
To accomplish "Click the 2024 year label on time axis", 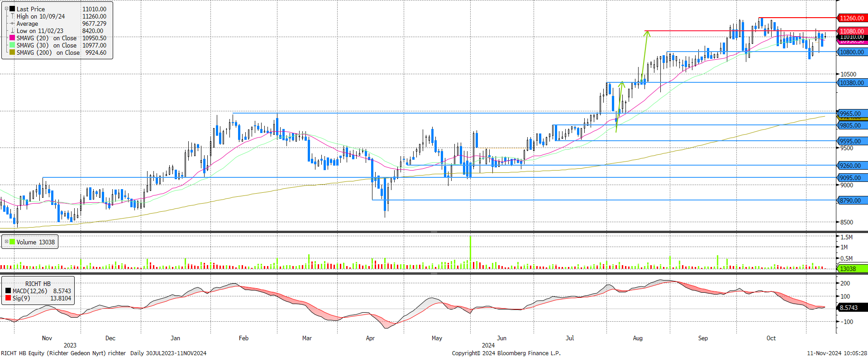I will [x=488, y=345].
